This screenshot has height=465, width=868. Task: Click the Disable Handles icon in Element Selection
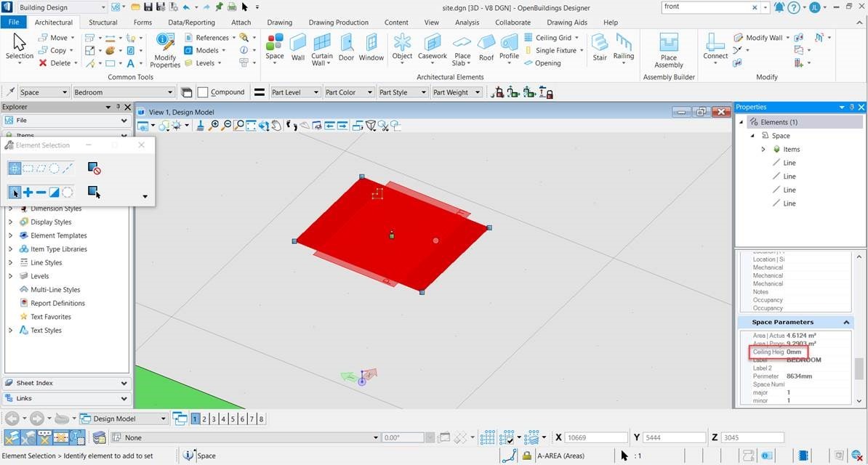click(94, 169)
